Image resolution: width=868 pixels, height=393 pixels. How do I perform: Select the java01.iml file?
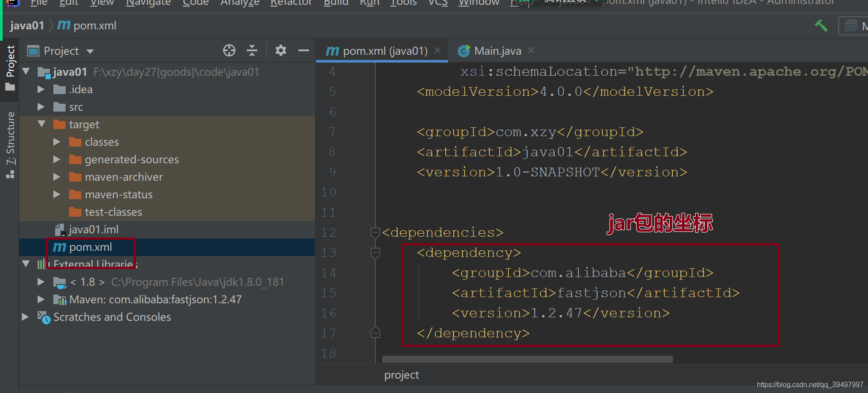(x=94, y=229)
